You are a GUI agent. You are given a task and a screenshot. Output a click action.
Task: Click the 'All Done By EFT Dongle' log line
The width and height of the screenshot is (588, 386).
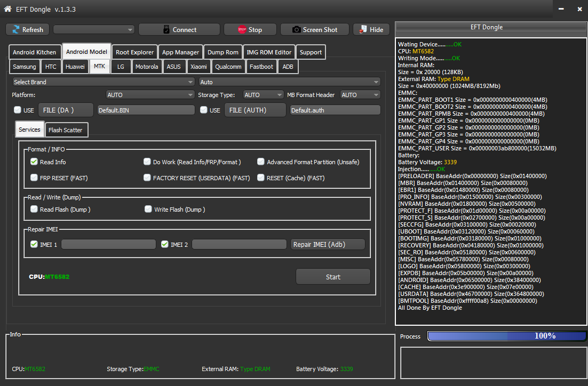click(430, 308)
